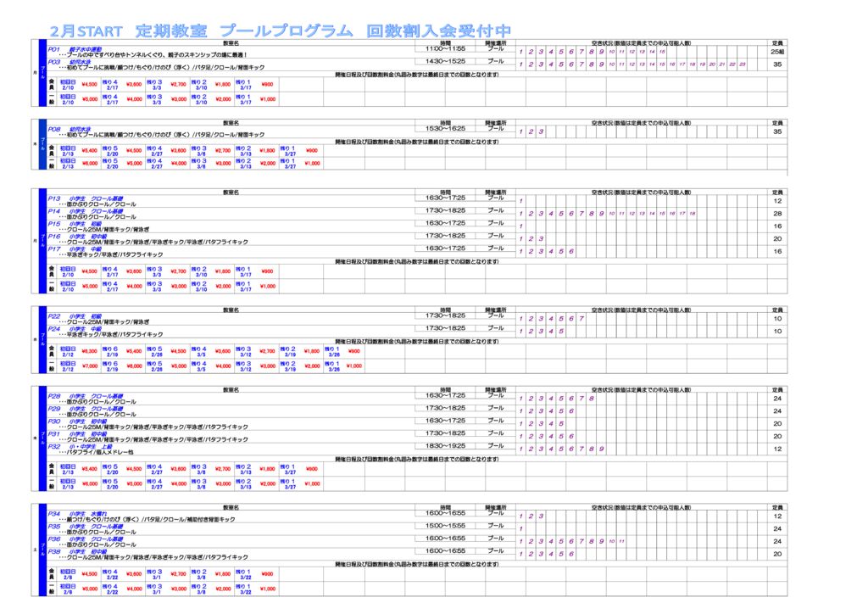The height and width of the screenshot is (614, 868).
Task: Select the 14:30~15:25 time cell
Action: tap(445, 61)
